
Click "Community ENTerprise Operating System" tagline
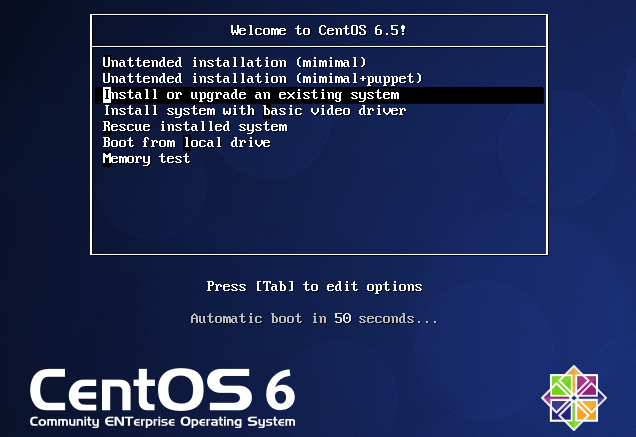(162, 422)
